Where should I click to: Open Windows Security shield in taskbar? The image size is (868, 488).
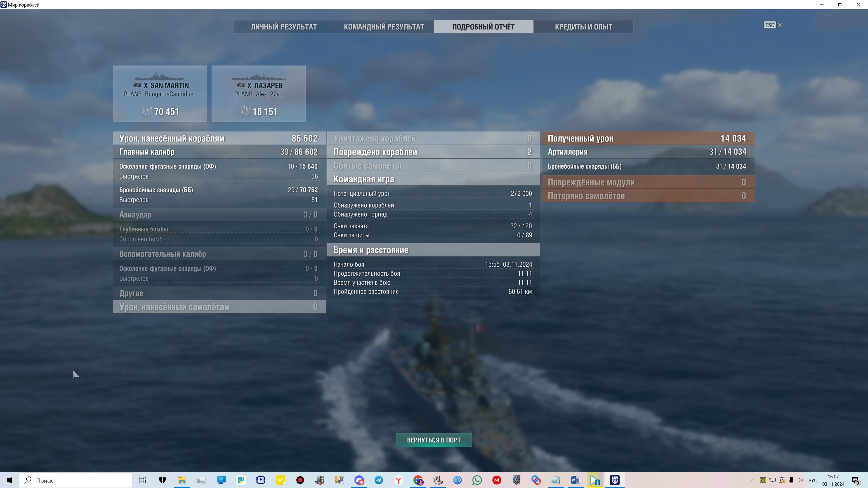coord(163,480)
